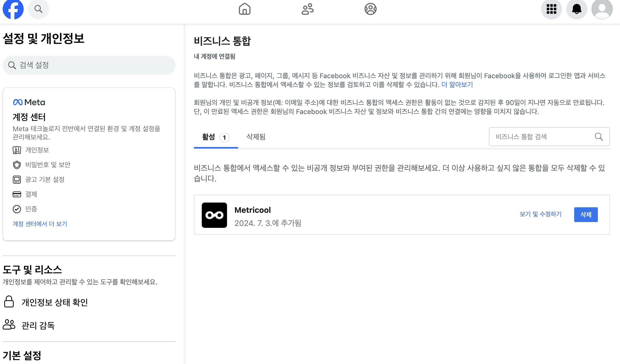Click 계정 센터에서 더 보기 link
The height and width of the screenshot is (364, 620).
(40, 224)
